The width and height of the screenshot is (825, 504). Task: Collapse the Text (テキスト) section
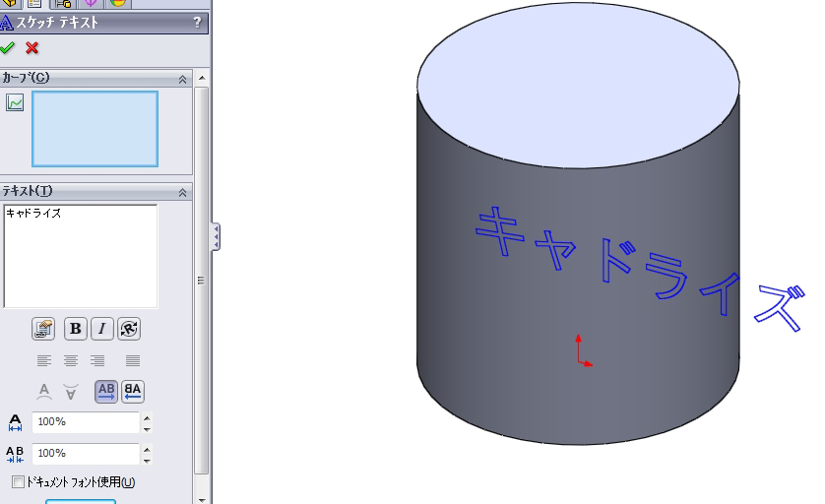[182, 193]
